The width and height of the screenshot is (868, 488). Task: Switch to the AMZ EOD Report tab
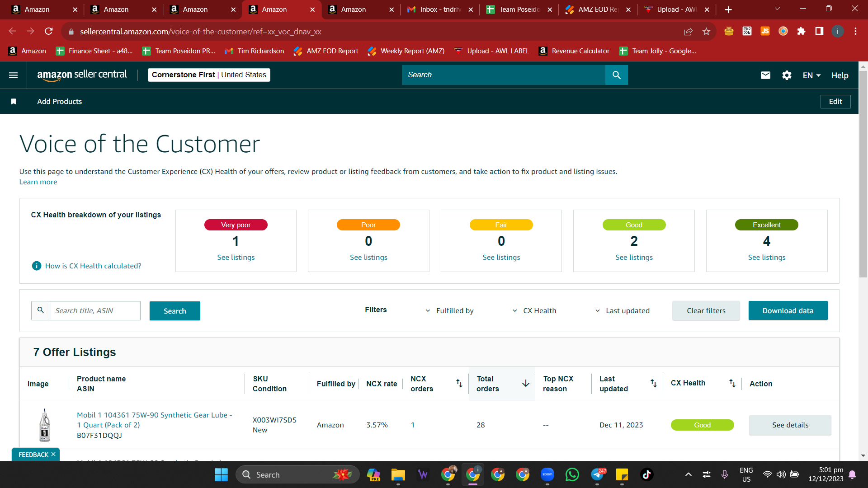(598, 9)
